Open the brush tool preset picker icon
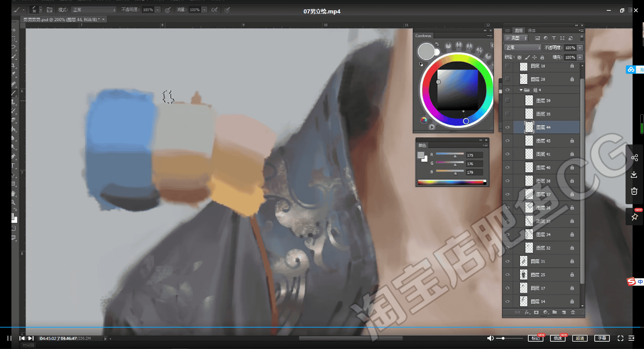644x349 pixels. point(17,10)
